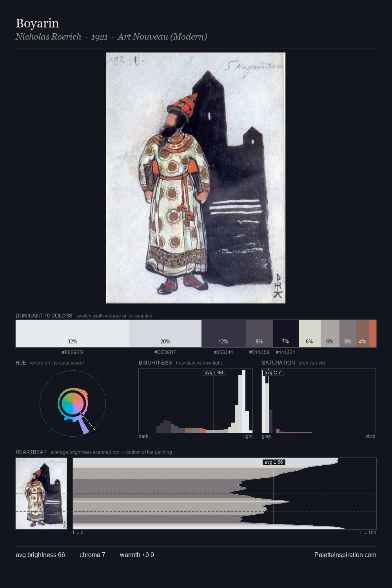This screenshot has height=588, width=392.
Task: Click the hex code '#353344' label
Action: [x=223, y=352]
